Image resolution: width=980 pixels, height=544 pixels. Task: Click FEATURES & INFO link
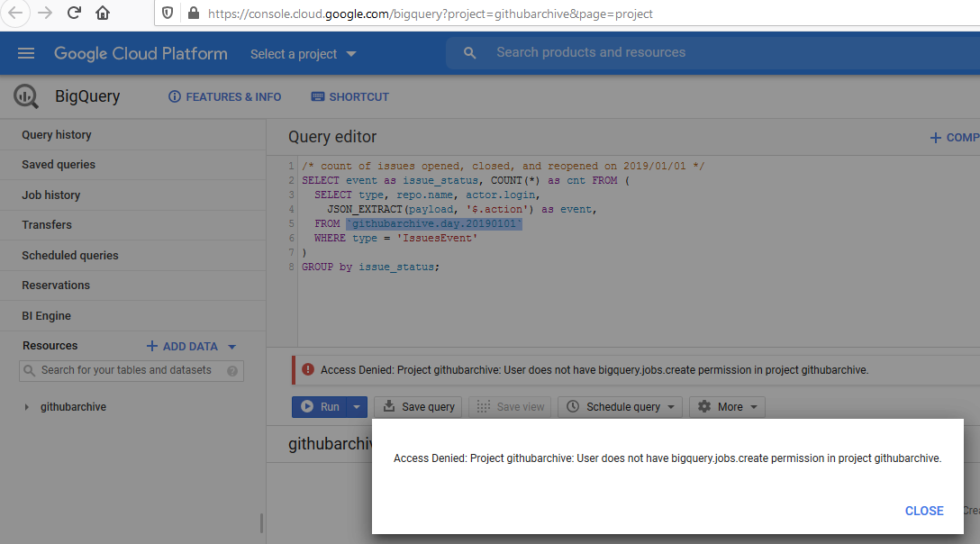coord(225,97)
